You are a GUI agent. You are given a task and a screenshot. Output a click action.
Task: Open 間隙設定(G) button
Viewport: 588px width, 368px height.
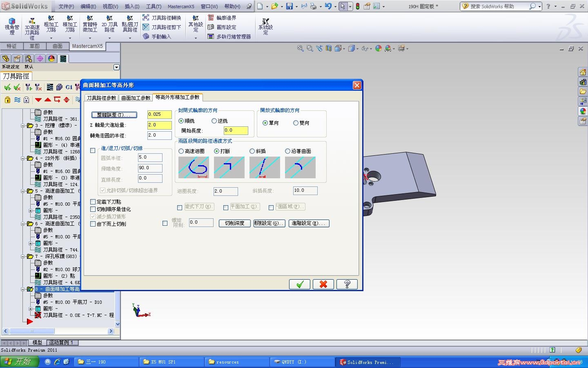269,223
